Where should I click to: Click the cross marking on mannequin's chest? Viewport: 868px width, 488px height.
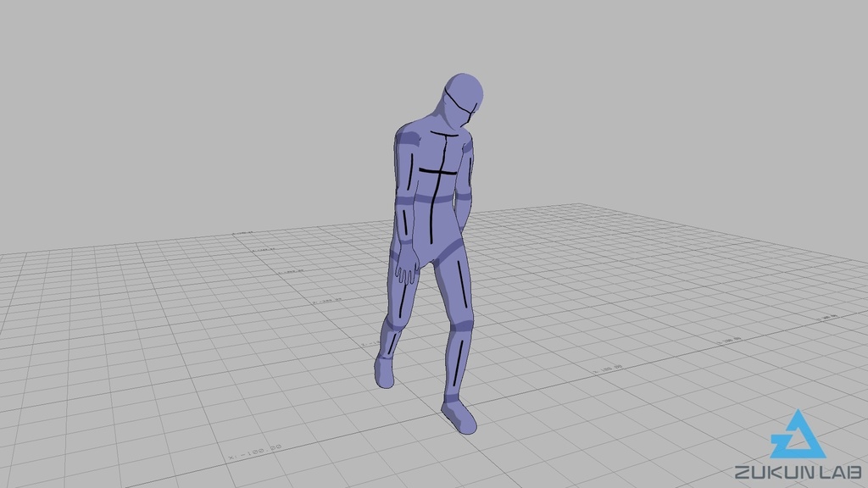click(439, 173)
